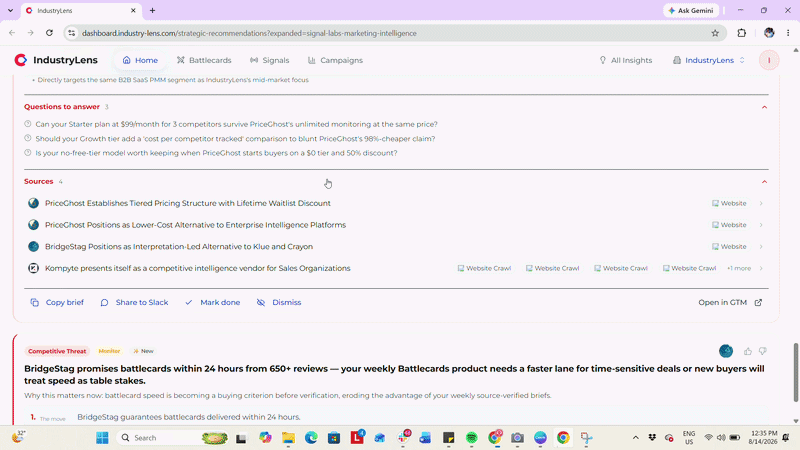Click the Competitive Threat tag
The width and height of the screenshot is (800, 450).
pos(57,351)
